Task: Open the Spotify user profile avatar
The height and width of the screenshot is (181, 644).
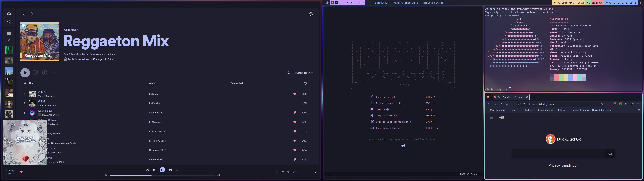Action: pyautogui.click(x=311, y=14)
